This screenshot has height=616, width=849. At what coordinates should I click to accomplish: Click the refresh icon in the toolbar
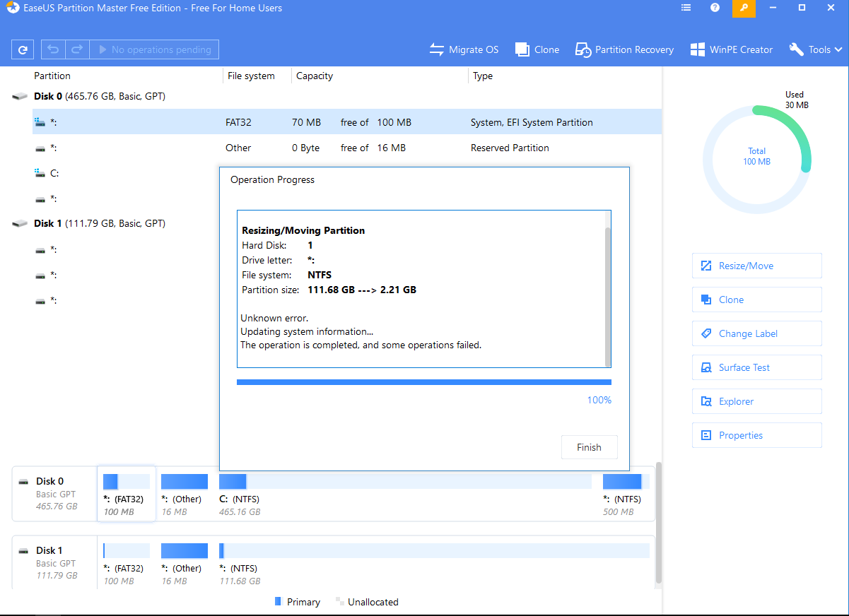pyautogui.click(x=23, y=49)
